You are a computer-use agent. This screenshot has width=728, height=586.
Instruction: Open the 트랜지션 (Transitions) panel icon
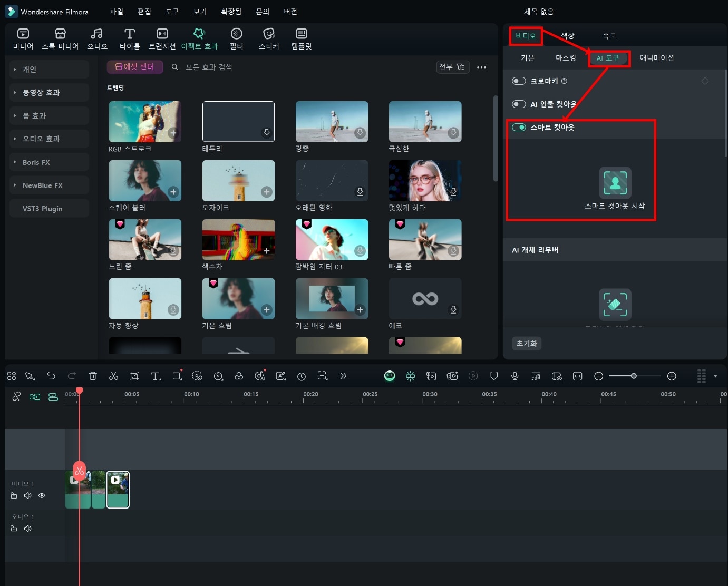162,39
